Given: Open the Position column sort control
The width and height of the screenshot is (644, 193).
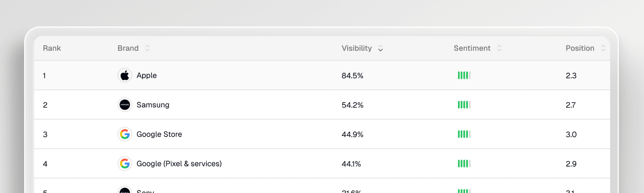Looking at the screenshot, I should 603,48.
